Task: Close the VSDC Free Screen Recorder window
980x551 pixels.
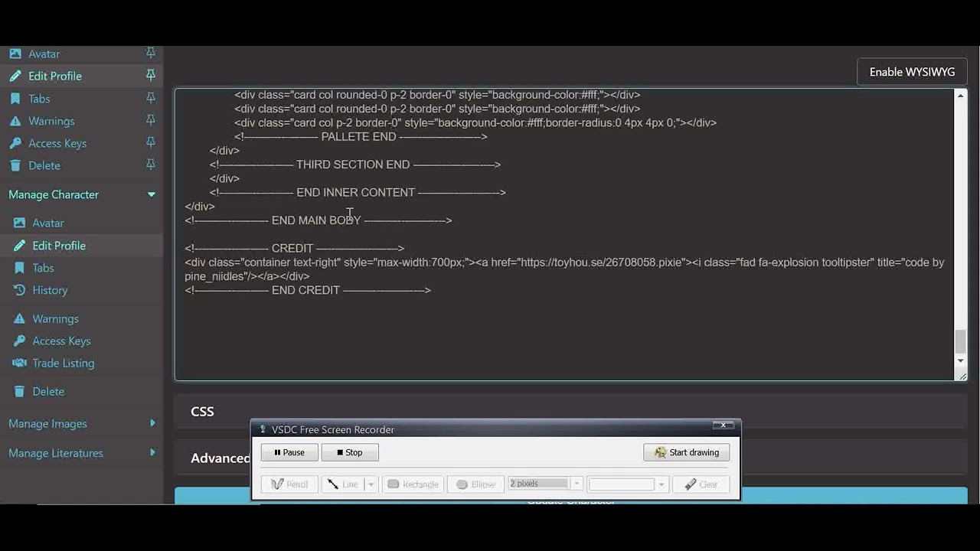Action: (723, 425)
